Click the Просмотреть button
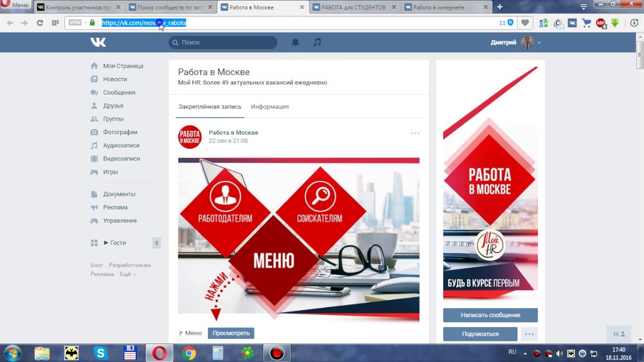The height and width of the screenshot is (362, 644). (x=231, y=333)
